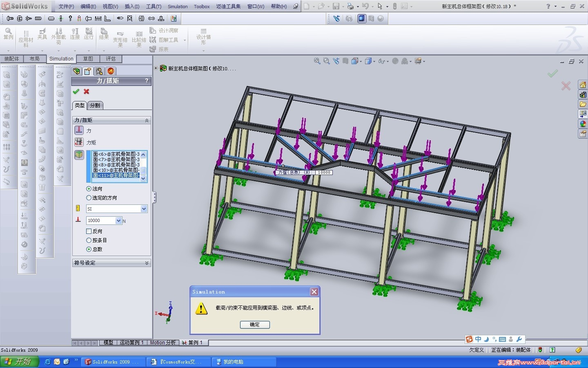Switch to 我的电脑 taskbar button
This screenshot has height=368, width=588.
tap(244, 362)
